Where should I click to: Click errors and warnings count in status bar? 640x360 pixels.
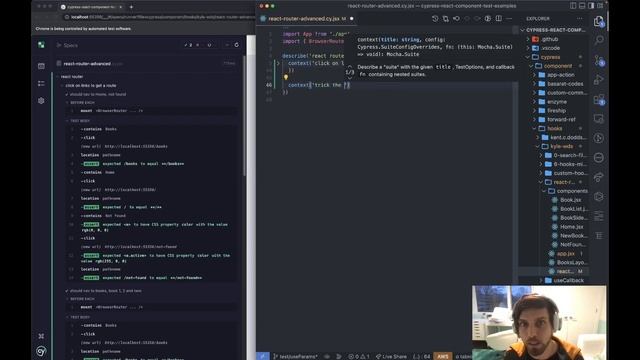[x=359, y=356]
